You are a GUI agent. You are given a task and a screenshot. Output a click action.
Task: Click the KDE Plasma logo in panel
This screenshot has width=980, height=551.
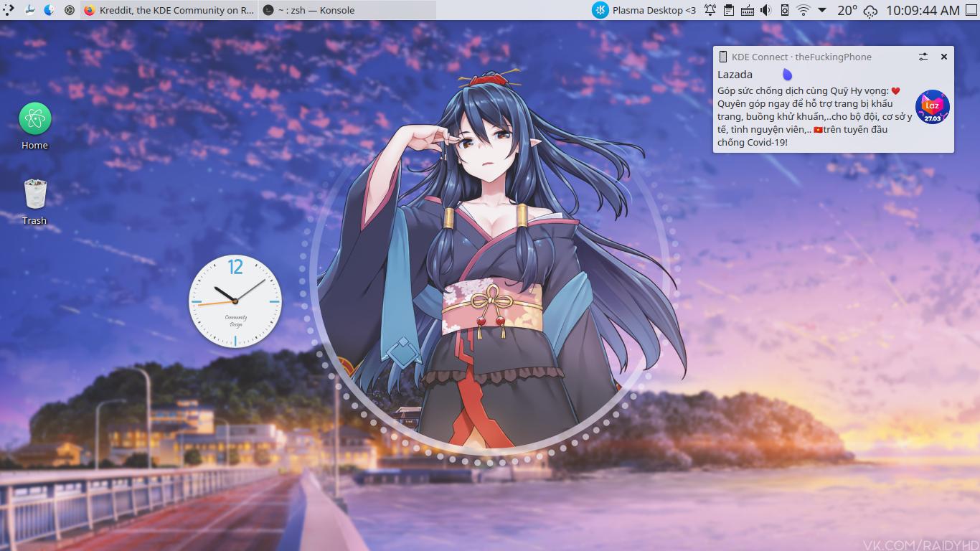[x=600, y=10]
